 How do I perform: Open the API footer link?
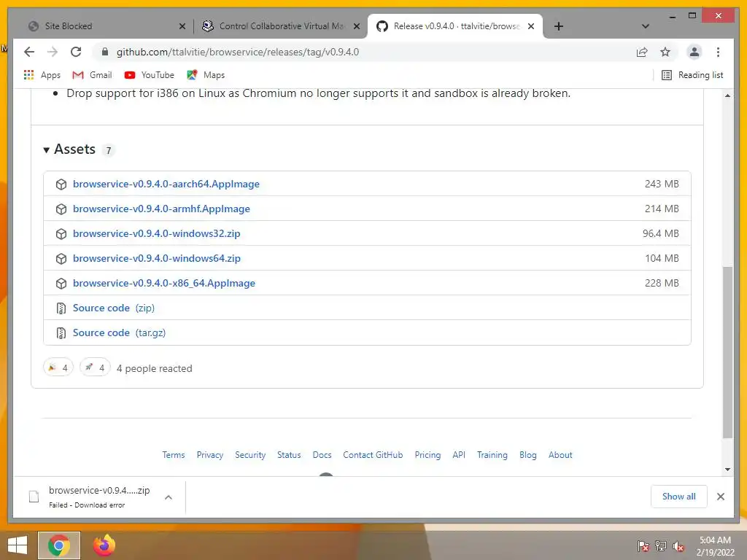tap(459, 455)
